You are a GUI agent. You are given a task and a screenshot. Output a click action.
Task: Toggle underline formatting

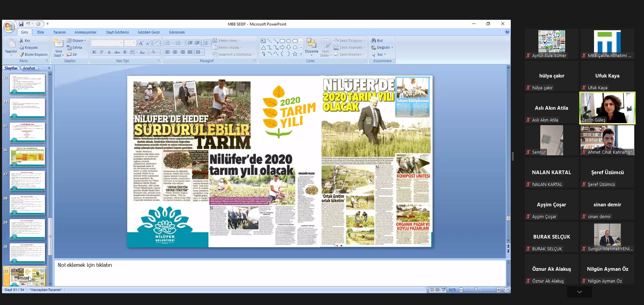[109, 52]
